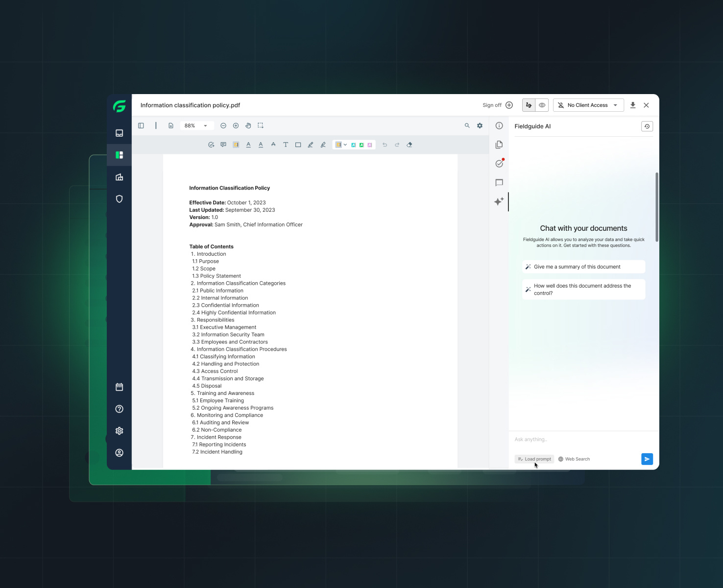Click '5.1 Employee Training' contents line
723x588 pixels.
(218, 401)
